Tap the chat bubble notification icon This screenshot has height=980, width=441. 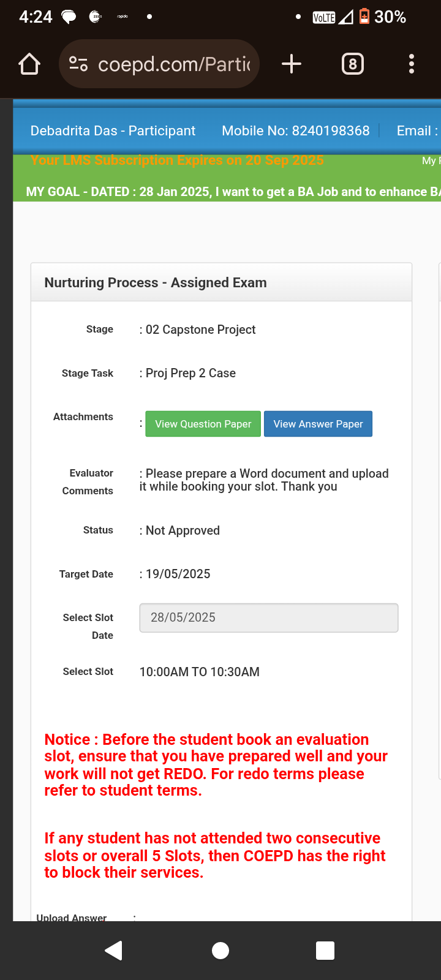pyautogui.click(x=69, y=17)
